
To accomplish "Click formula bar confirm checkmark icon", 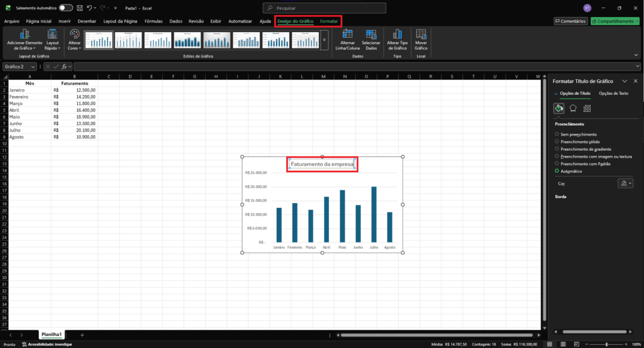I will [56, 67].
